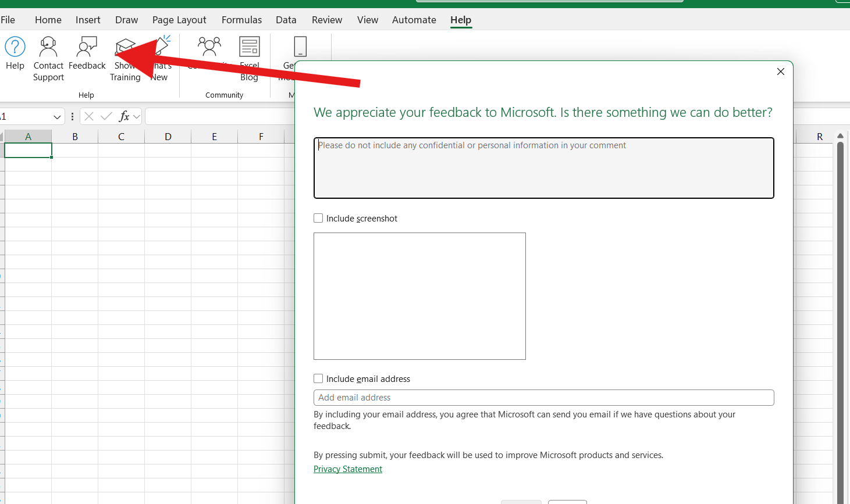Click the Add email address field

tap(544, 398)
